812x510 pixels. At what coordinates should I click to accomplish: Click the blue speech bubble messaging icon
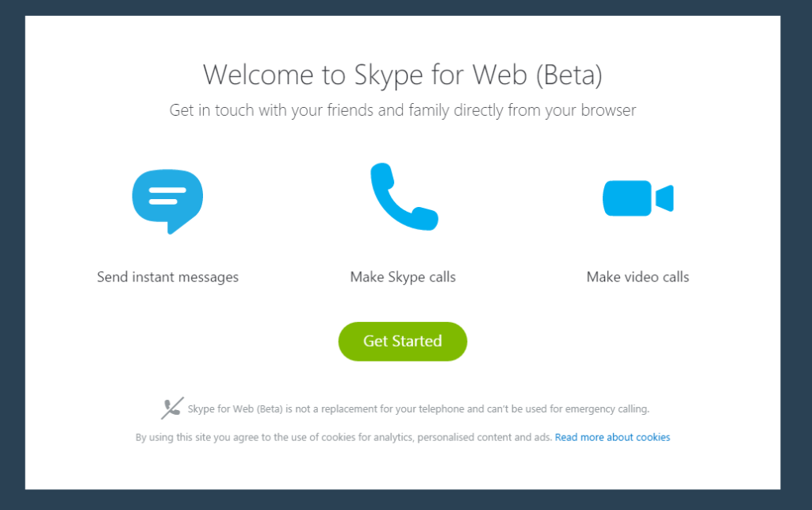click(x=167, y=201)
